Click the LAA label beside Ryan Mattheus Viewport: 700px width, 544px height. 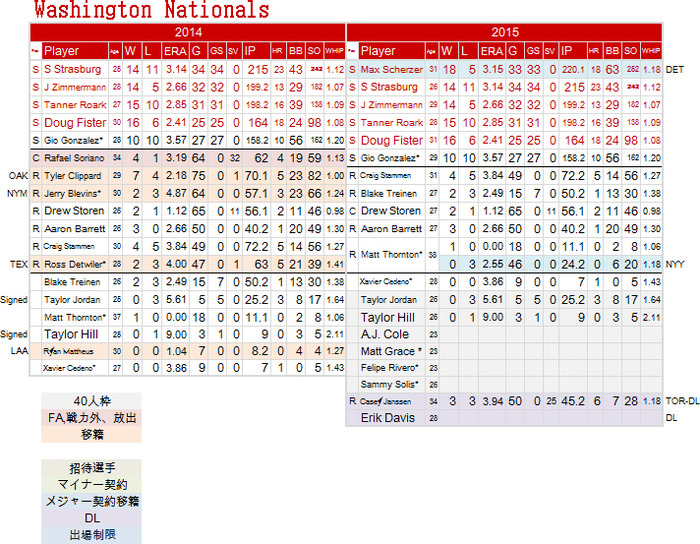click(x=19, y=351)
